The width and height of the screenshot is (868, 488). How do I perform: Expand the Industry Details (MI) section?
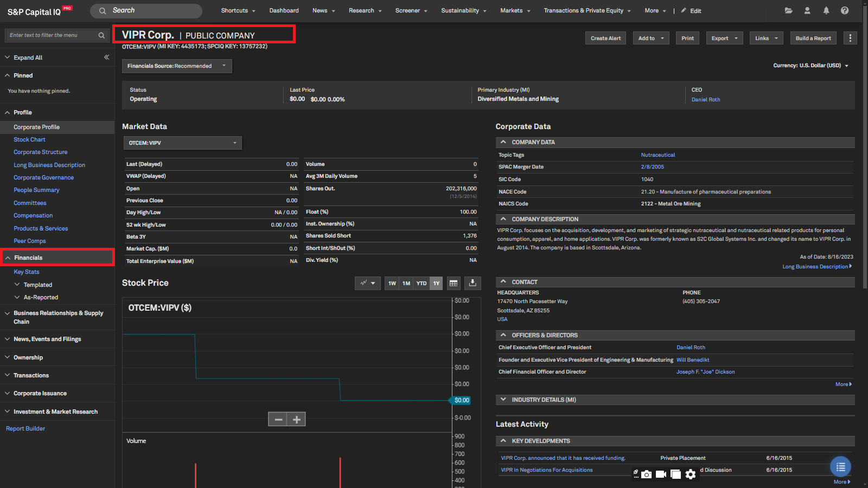pos(544,400)
